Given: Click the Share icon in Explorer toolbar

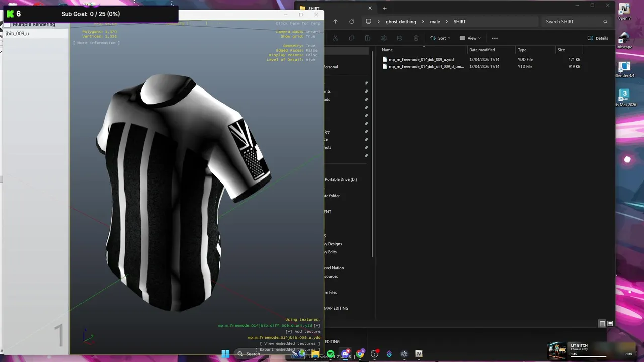Looking at the screenshot, I should click(399, 38).
